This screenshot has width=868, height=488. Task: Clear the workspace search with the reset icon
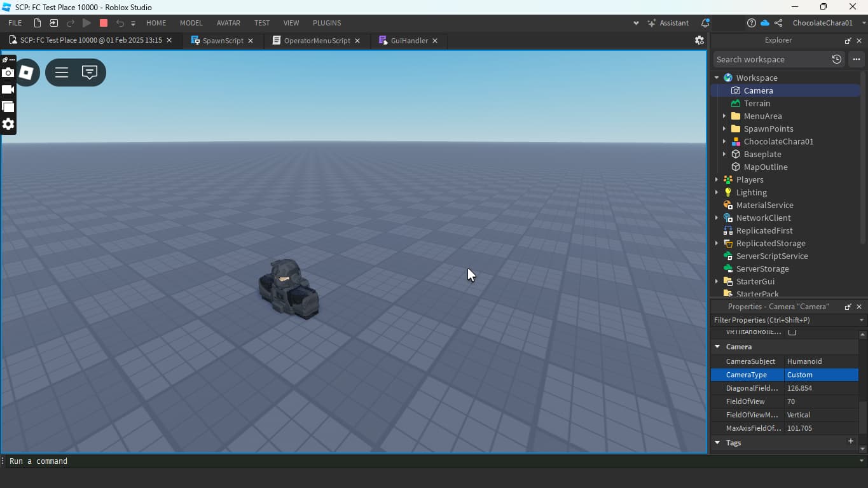point(837,59)
